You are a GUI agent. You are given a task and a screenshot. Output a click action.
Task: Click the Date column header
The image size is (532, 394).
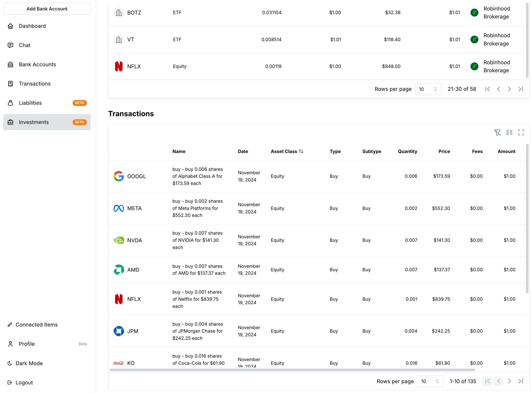pyautogui.click(x=243, y=151)
